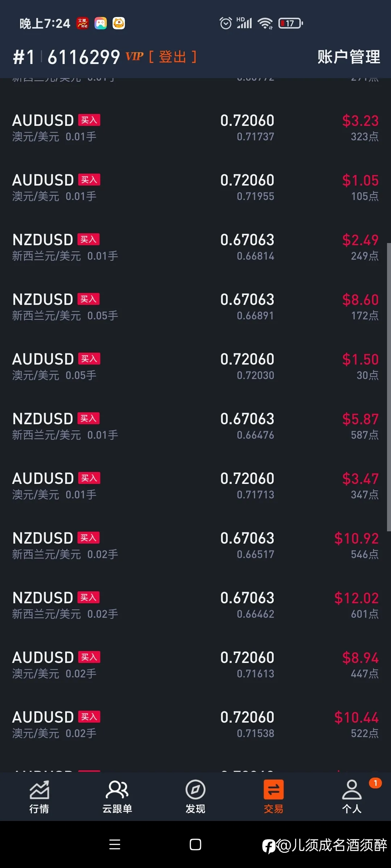
Task: Tap the alarm clock status icon
Action: point(226,24)
